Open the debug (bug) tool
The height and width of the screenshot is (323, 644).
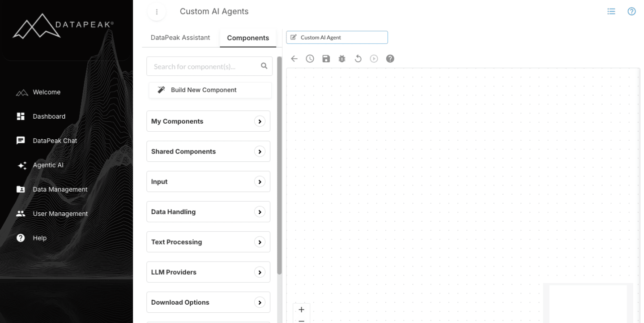tap(342, 58)
